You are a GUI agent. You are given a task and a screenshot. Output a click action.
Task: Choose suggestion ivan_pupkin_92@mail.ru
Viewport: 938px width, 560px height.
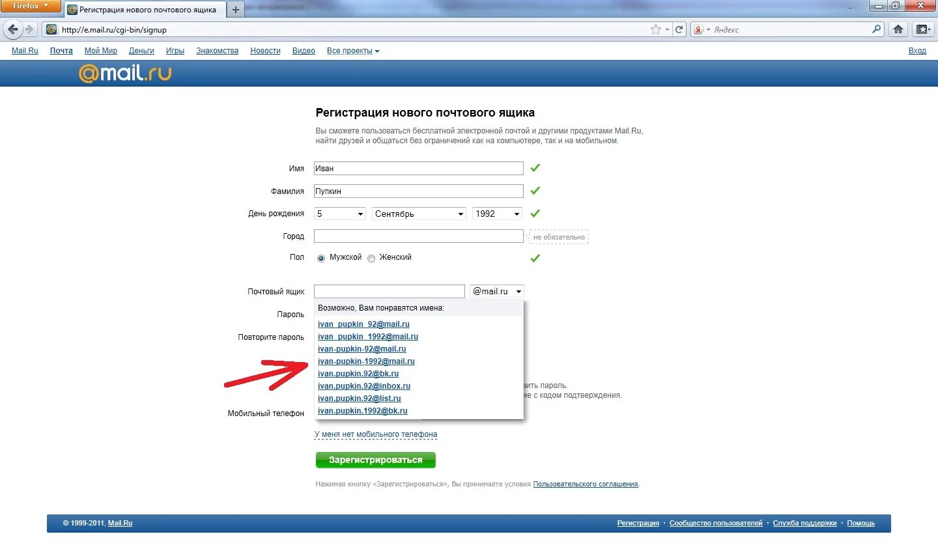(363, 324)
